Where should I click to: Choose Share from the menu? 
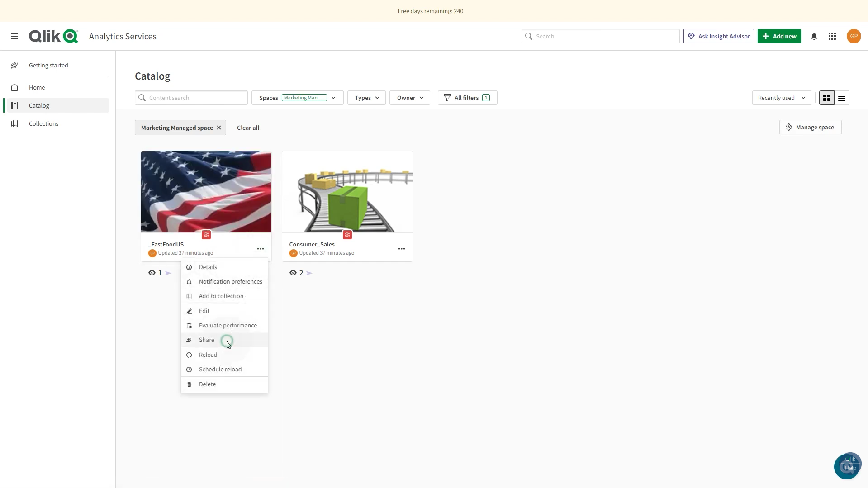(224, 340)
